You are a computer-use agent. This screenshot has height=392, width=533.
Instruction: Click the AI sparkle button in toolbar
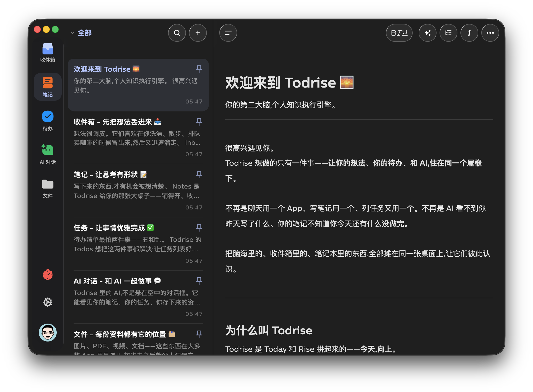pos(427,33)
